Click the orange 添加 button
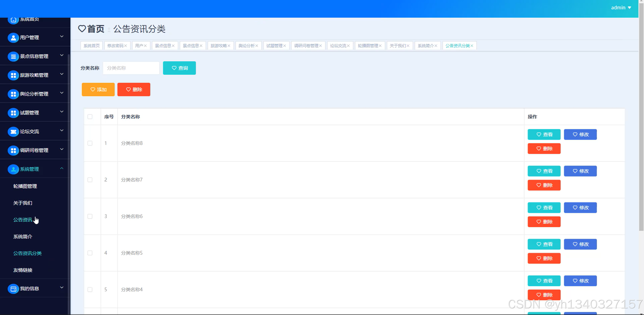This screenshot has width=644, height=315. pos(98,89)
